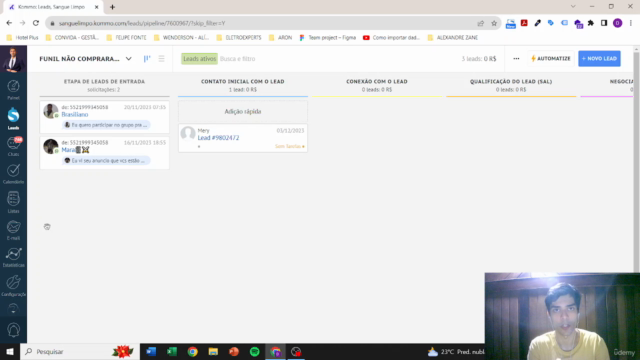The image size is (640, 360).
Task: Click the Pesquisar taskbar search box
Action: 80,351
